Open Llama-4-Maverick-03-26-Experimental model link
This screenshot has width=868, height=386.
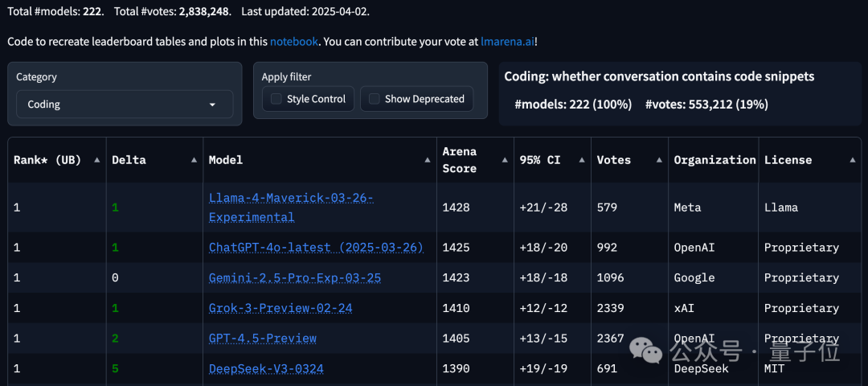(x=291, y=207)
